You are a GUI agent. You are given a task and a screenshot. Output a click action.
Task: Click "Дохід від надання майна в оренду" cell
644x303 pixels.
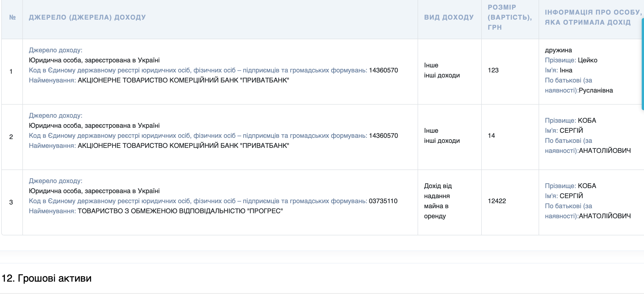click(438, 201)
